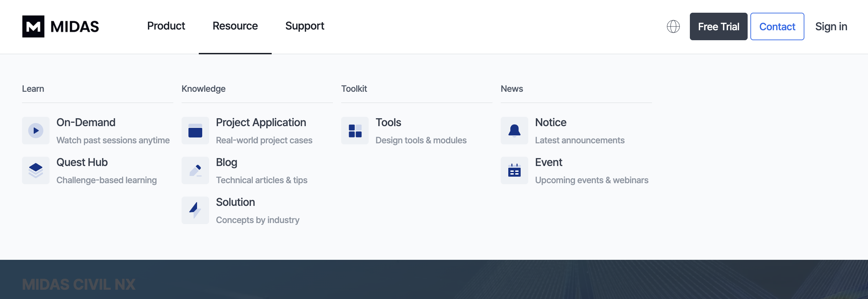The height and width of the screenshot is (299, 868).
Task: Open the globe language selector
Action: pos(673,26)
